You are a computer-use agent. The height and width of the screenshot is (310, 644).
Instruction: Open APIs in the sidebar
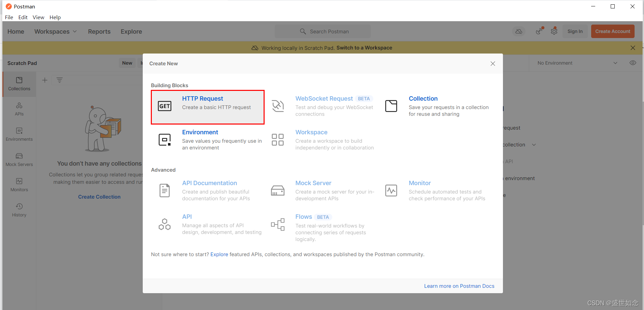(x=19, y=109)
